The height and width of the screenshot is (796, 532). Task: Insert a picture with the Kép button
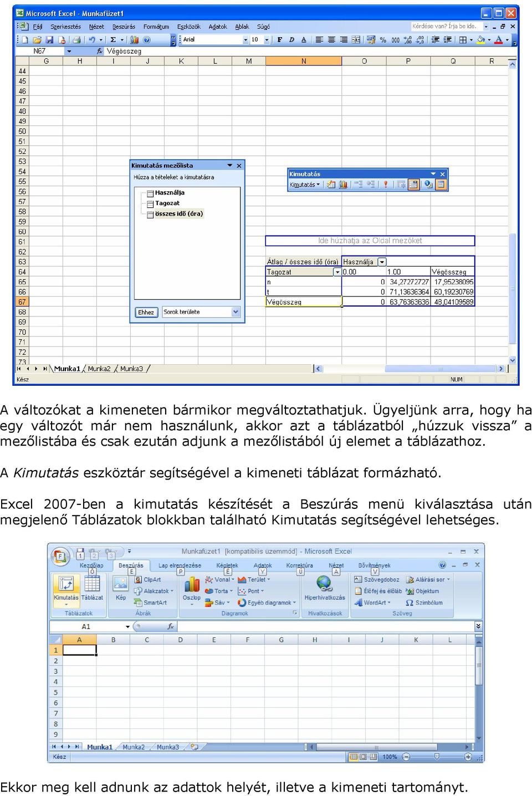[121, 588]
